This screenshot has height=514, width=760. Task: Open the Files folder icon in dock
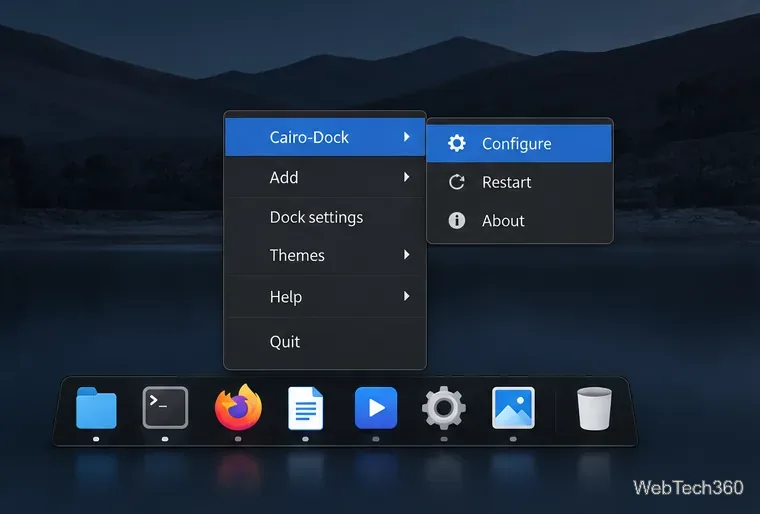(x=96, y=408)
